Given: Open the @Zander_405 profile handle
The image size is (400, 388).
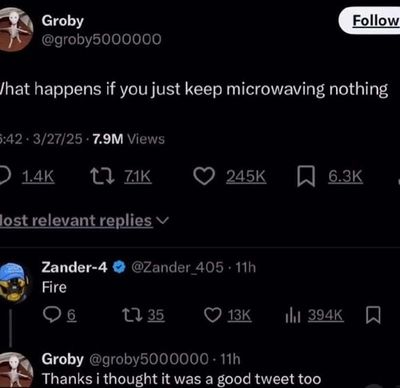Looking at the screenshot, I should (177, 267).
